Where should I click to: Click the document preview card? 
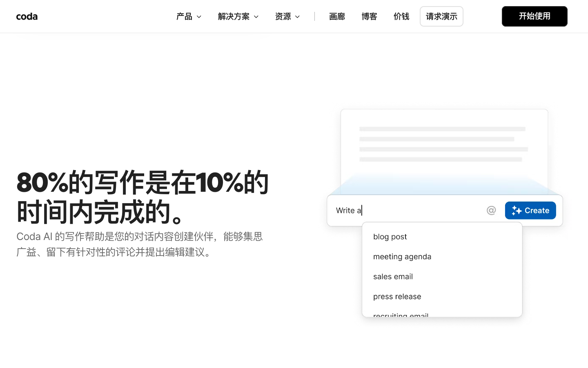tap(444, 143)
